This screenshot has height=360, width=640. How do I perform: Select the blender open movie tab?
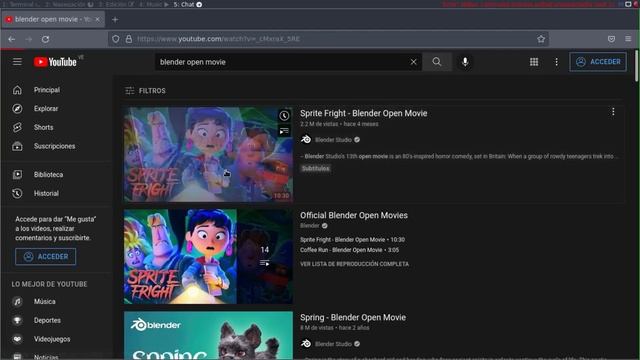[x=53, y=19]
